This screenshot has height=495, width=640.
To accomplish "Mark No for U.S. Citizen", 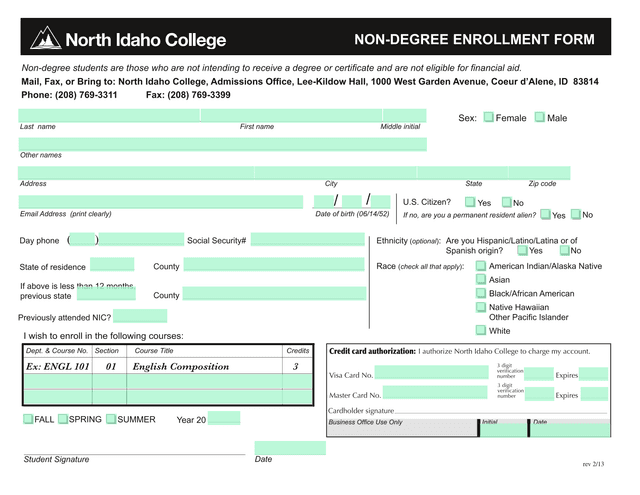I will tap(506, 202).
